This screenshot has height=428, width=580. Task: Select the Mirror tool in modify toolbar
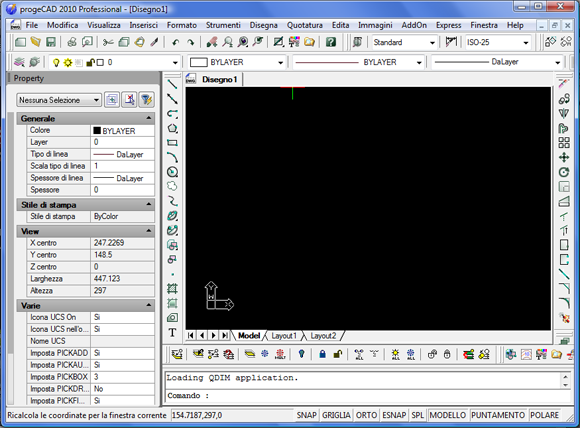[x=564, y=114]
